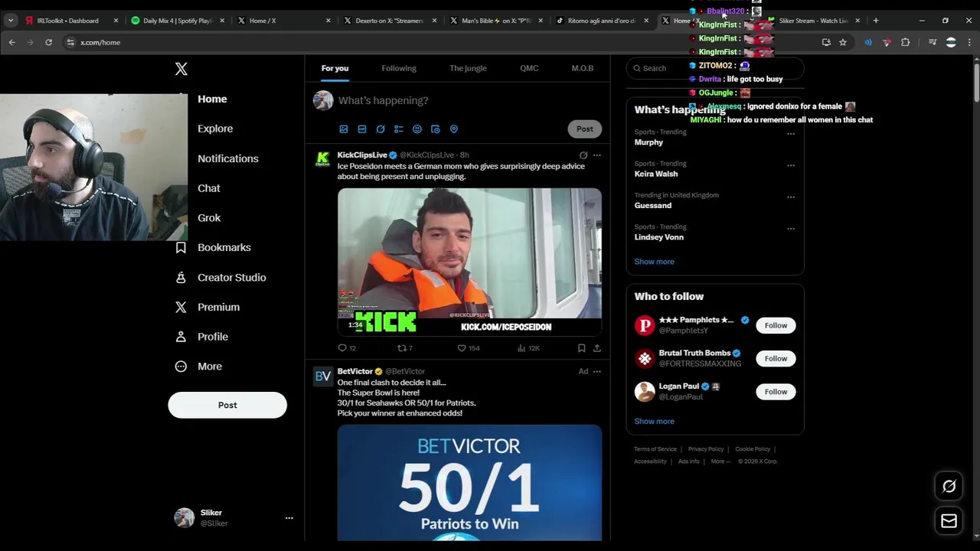This screenshot has width=980, height=551.
Task: Open the Privacy Policy link
Action: coord(706,449)
